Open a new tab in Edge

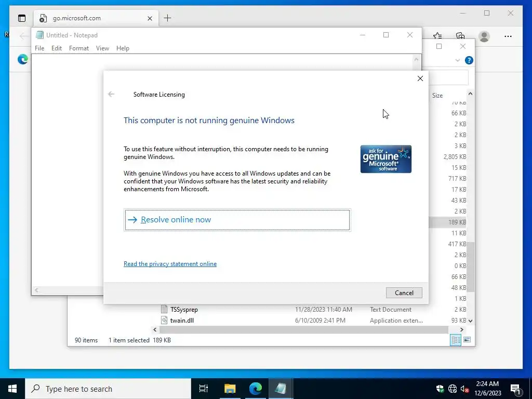click(168, 18)
